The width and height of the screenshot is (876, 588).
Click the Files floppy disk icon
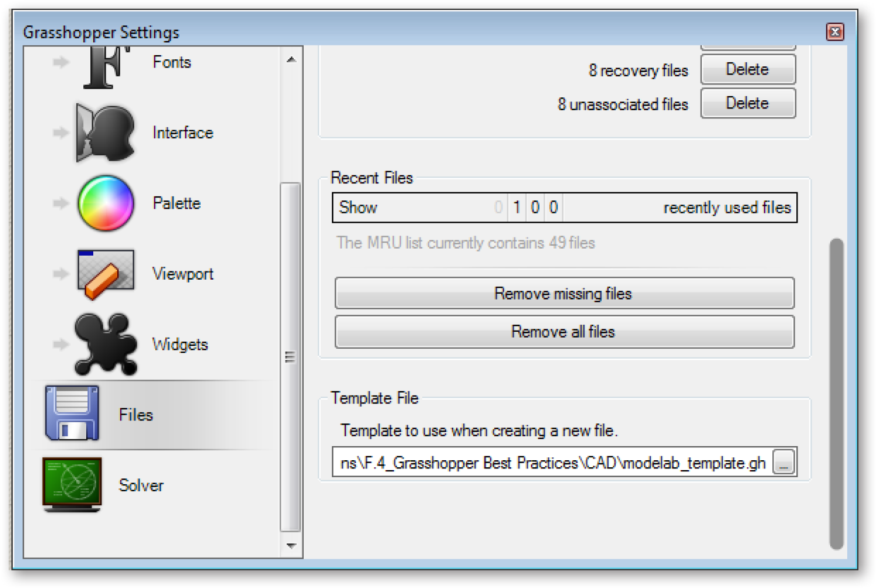point(72,413)
